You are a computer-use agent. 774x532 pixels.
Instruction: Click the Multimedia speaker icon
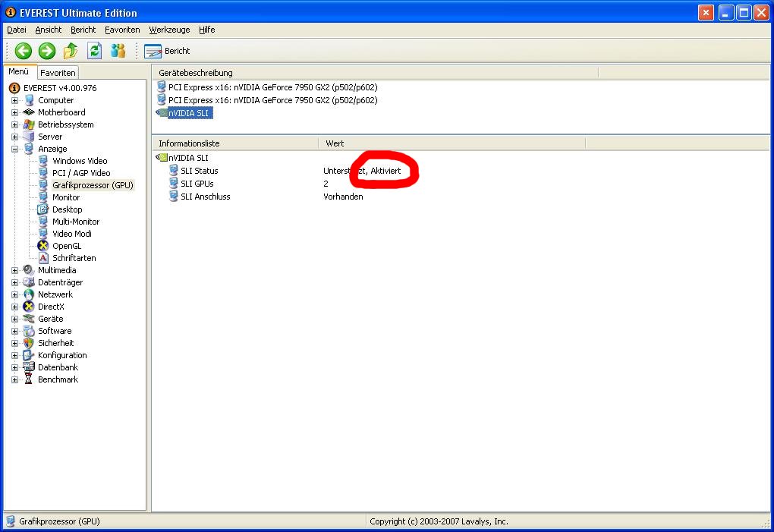coord(29,270)
